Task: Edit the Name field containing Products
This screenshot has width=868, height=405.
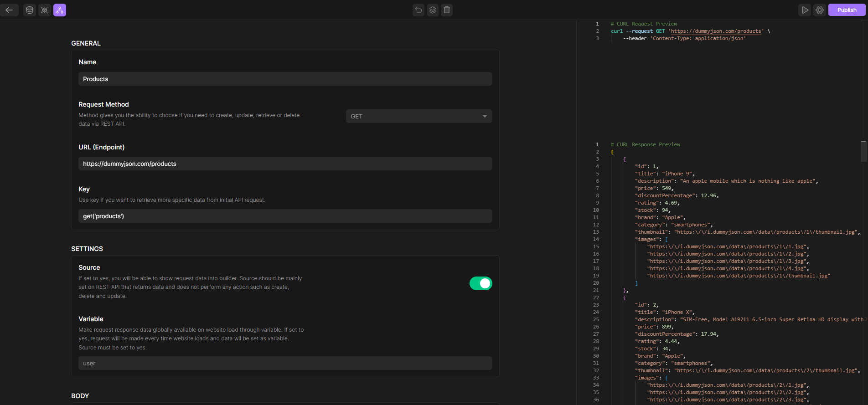Action: (x=285, y=79)
